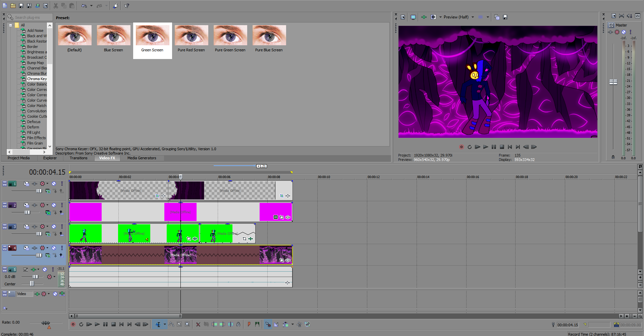Choose the Green Screen preset thumbnail
Screen dimensions: 644x336
[x=152, y=35]
